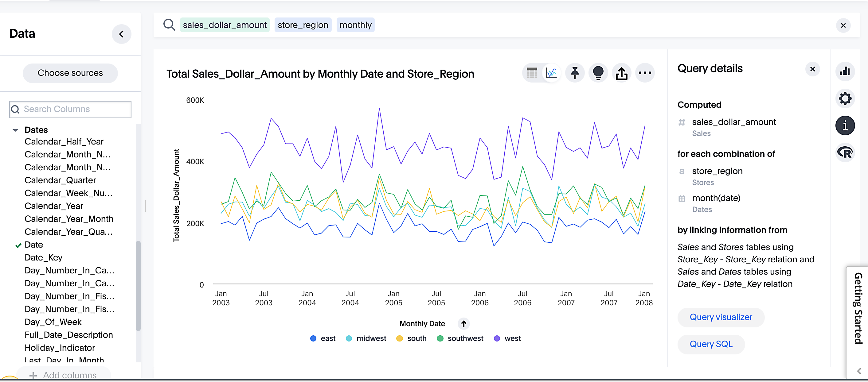Pin the chart using pin icon
868x382 pixels.
point(575,73)
